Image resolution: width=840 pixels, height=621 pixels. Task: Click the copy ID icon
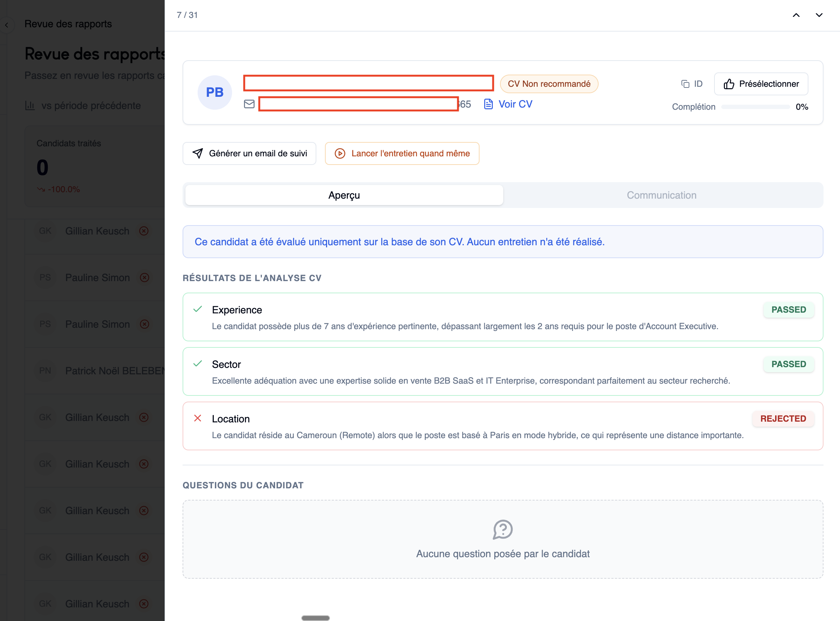pos(685,84)
